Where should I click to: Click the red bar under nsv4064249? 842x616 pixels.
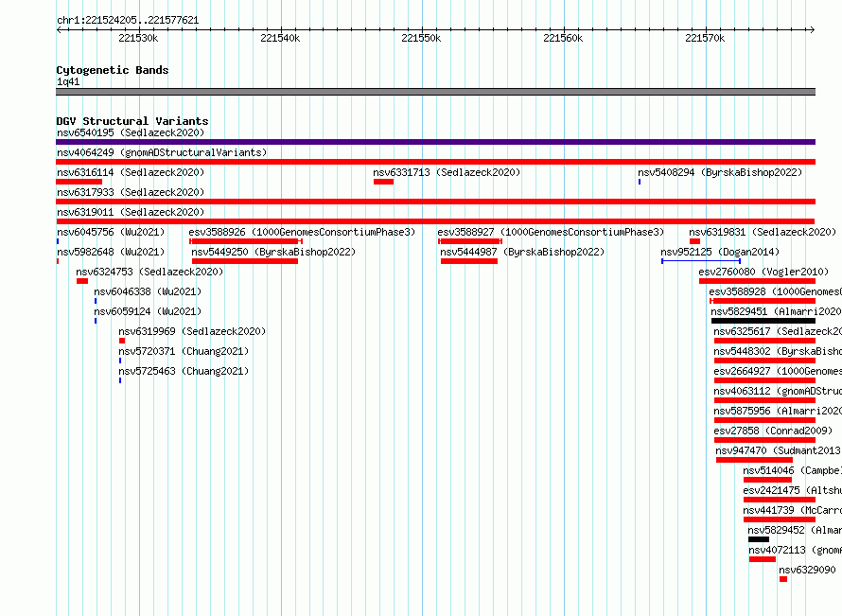click(x=435, y=162)
